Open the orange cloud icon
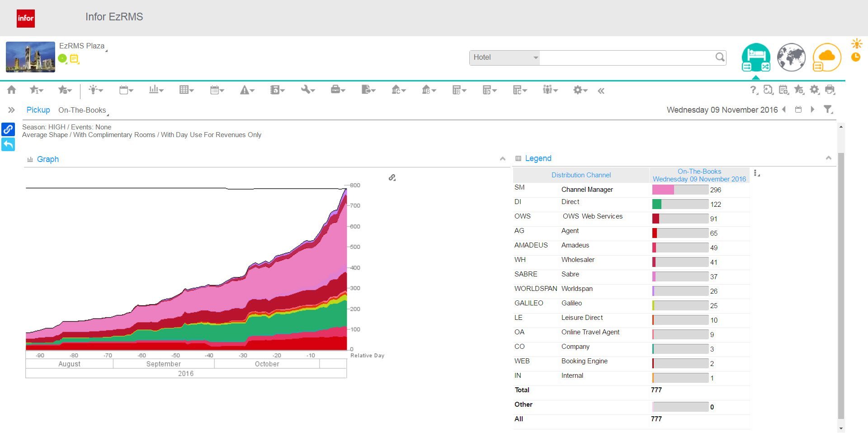The width and height of the screenshot is (868, 433). (827, 57)
